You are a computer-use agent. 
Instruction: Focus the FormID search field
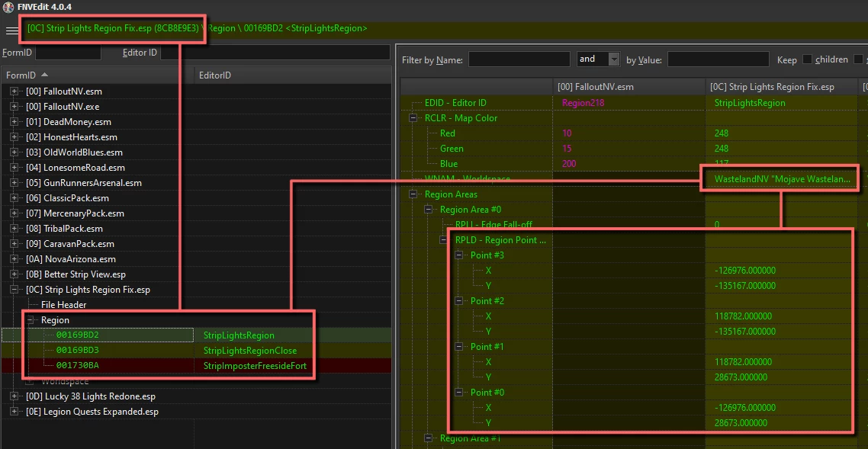(68, 53)
